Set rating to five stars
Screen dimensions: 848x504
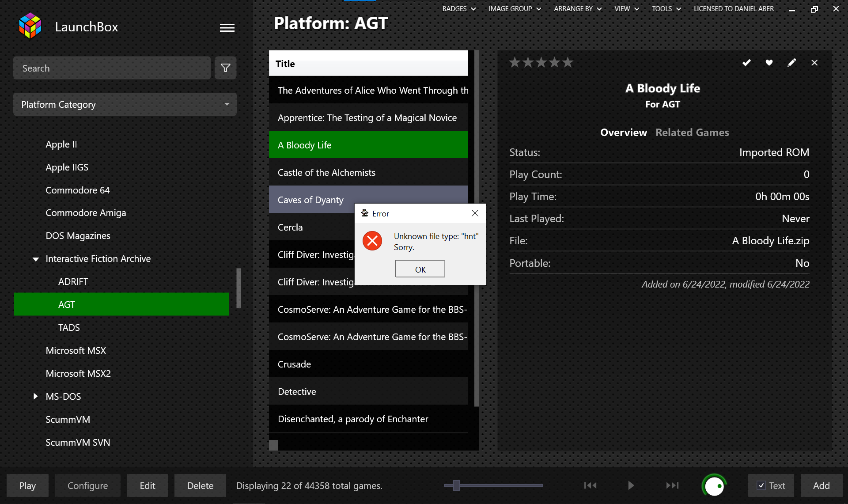568,62
